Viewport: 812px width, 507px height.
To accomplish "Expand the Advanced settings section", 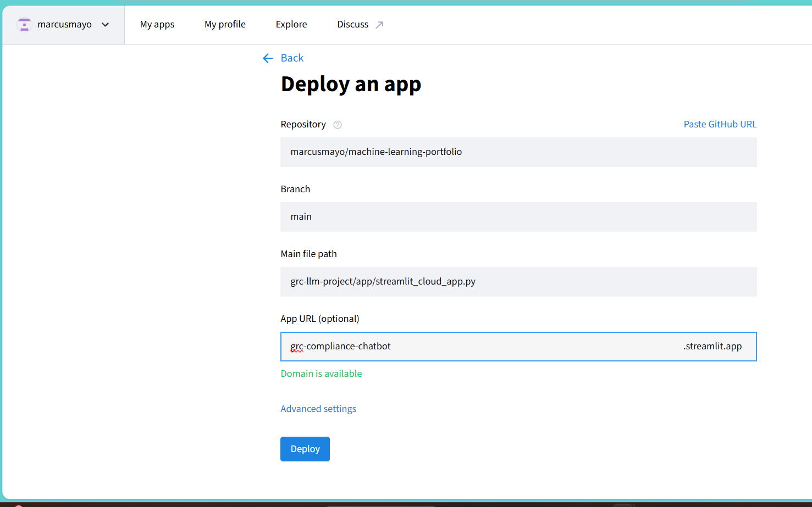I will pos(318,408).
